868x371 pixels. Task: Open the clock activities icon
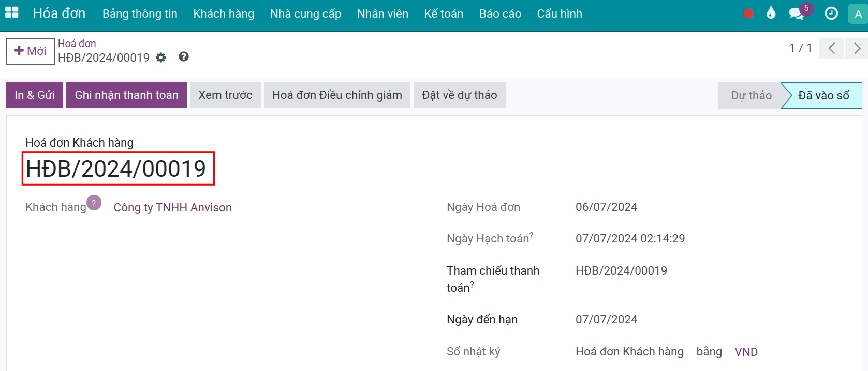coord(831,13)
